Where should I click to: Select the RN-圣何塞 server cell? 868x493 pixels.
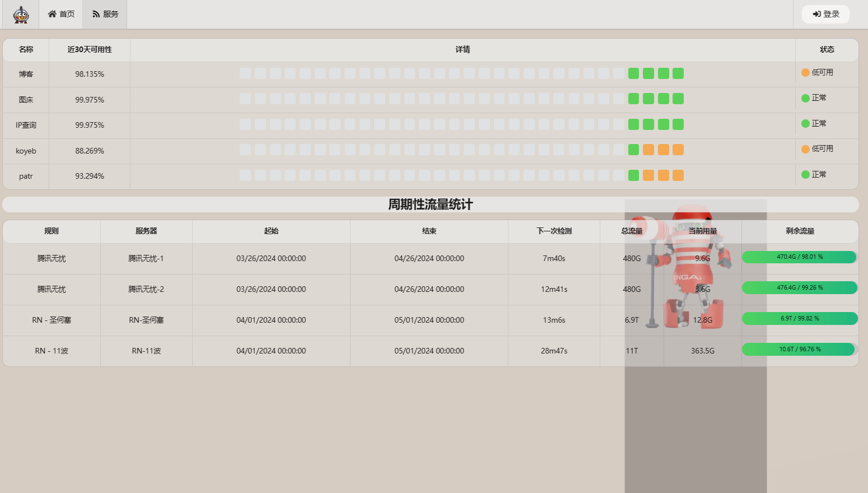tap(146, 320)
